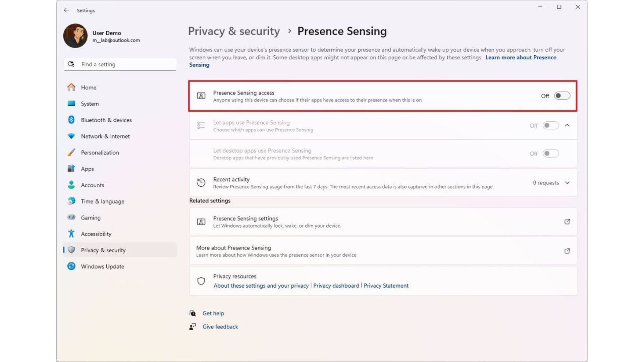The width and height of the screenshot is (644, 362).
Task: Click Privacy & security in the breadcrumb
Action: [x=234, y=31]
